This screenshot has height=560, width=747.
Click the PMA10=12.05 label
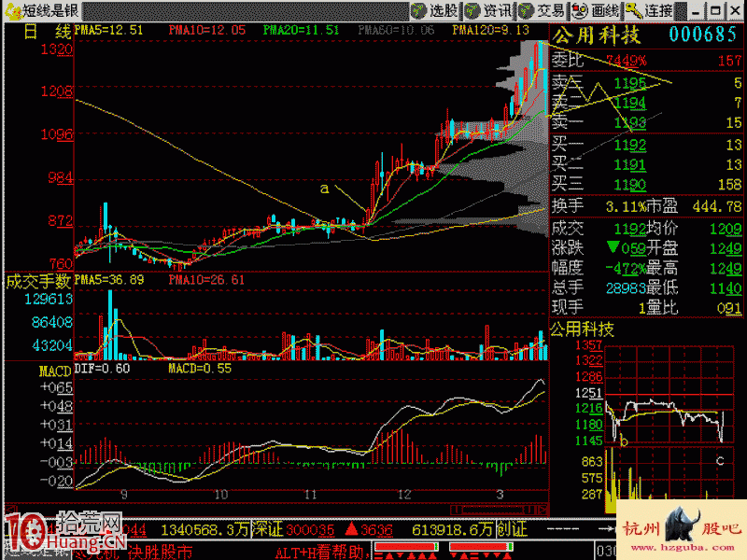207,30
